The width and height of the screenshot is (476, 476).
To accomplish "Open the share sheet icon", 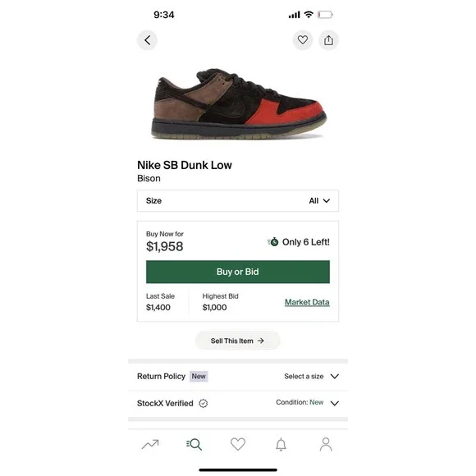I will [x=328, y=40].
